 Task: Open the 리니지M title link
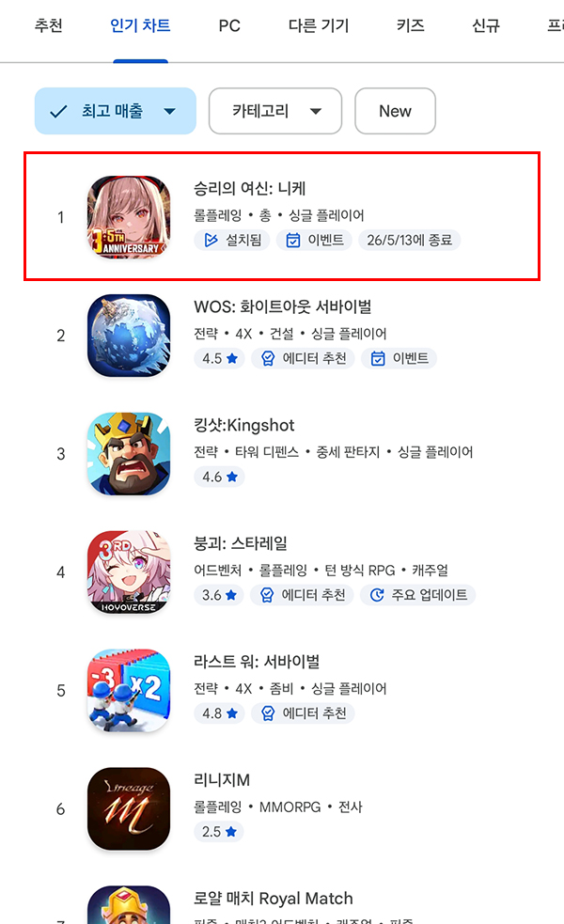coord(222,780)
